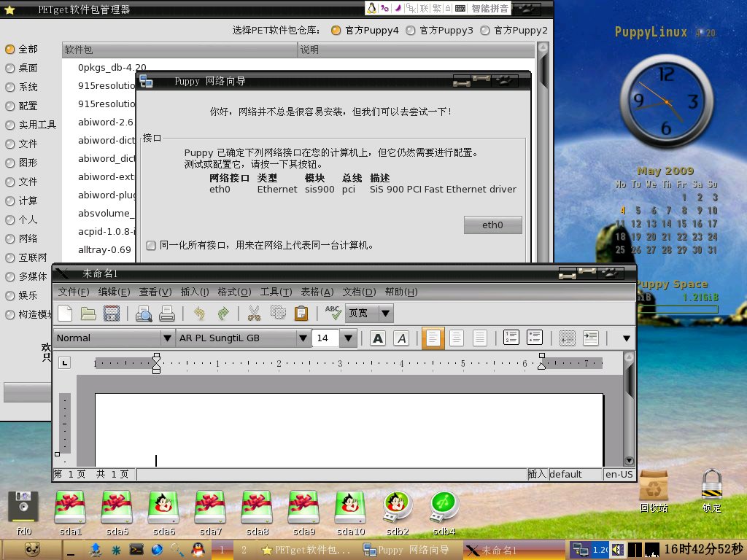Increase paragraph indent in AbiWord
747x560 pixels.
coord(591,338)
